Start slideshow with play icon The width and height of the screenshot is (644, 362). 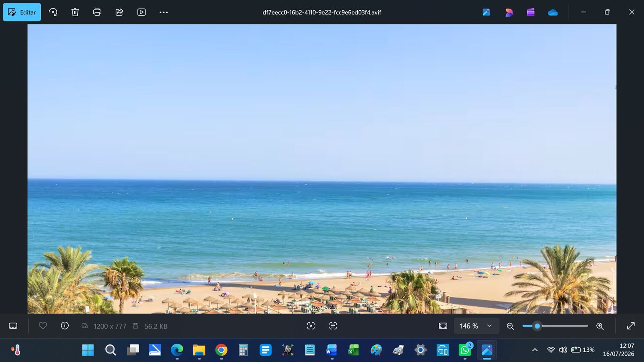tap(142, 12)
